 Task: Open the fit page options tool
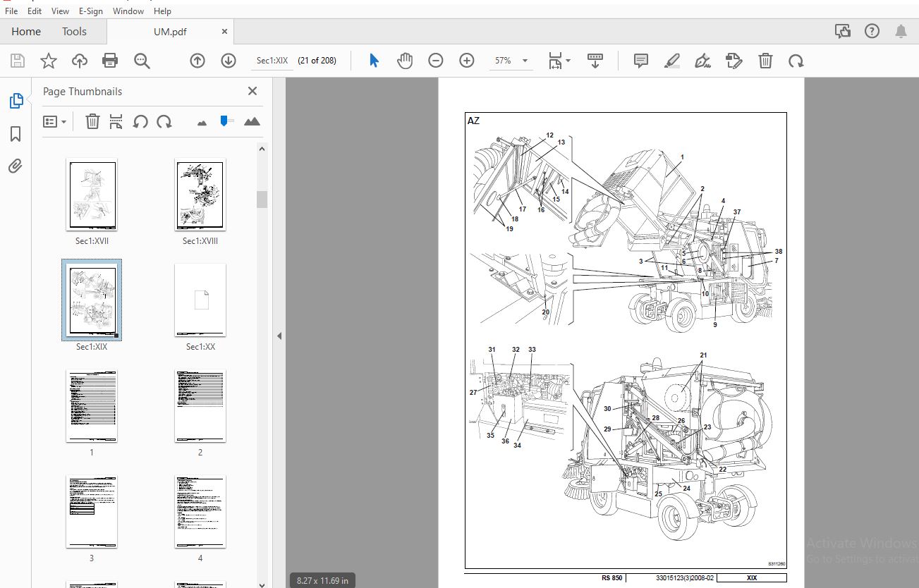point(559,61)
